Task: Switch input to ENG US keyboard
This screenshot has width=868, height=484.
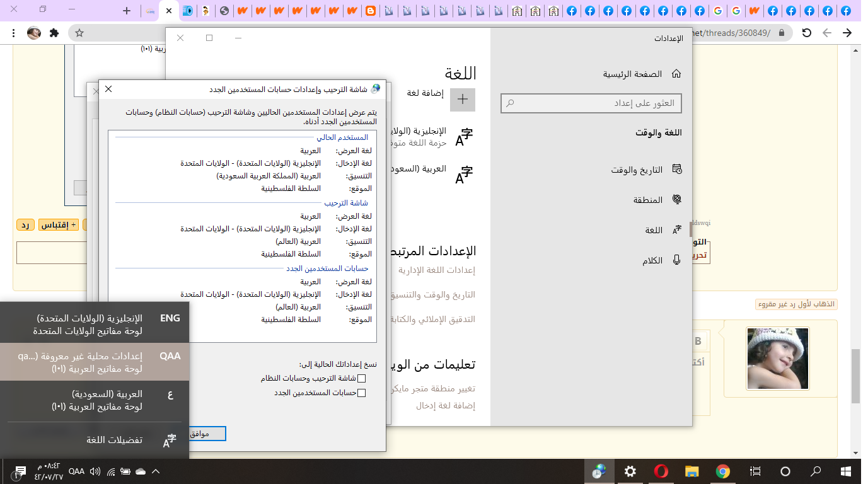Action: tap(95, 324)
